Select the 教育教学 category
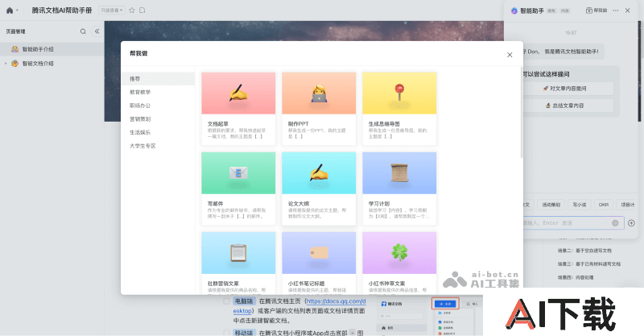Image resolution: width=644 pixels, height=336 pixels. coord(139,92)
